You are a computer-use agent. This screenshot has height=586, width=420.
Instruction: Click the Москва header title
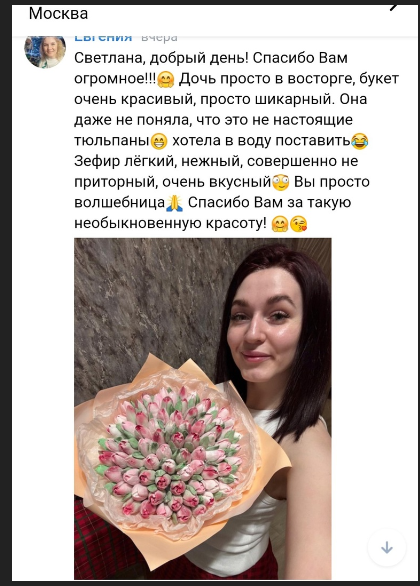[58, 13]
